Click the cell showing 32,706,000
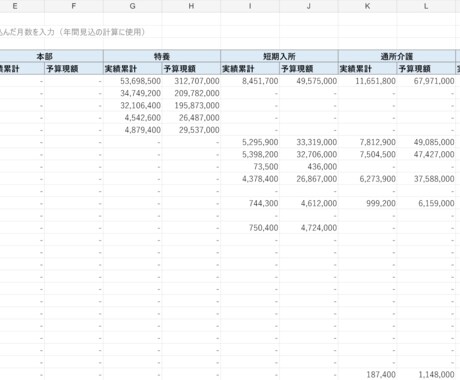 [308, 154]
